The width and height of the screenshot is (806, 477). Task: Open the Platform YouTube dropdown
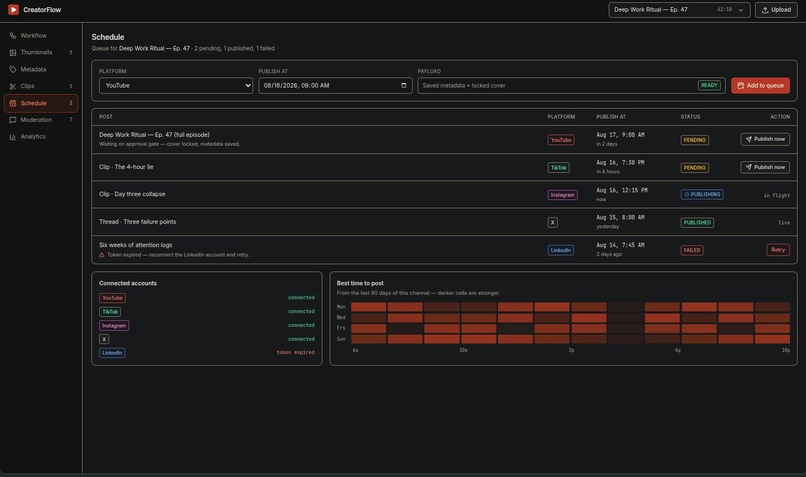176,85
